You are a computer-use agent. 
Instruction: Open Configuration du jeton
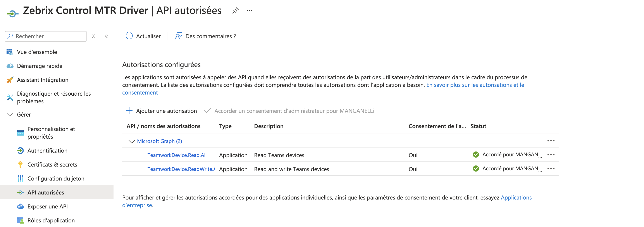point(56,179)
